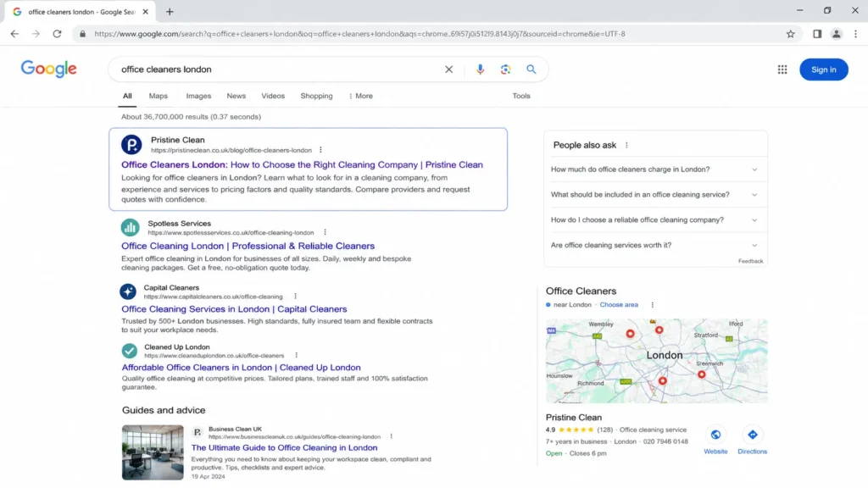Open the browser side panel icon
This screenshot has width=868, height=488.
(817, 34)
